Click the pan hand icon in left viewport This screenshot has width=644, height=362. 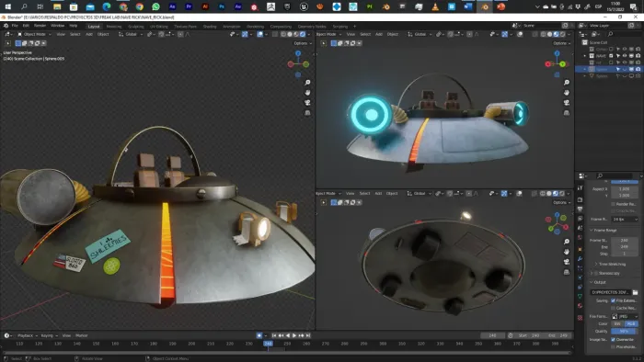tap(307, 93)
